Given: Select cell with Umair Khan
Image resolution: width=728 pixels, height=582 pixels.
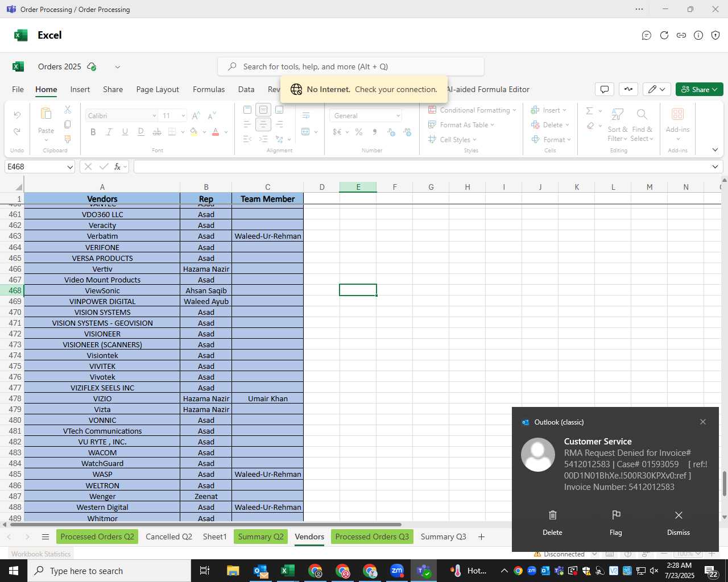Looking at the screenshot, I should point(268,398).
